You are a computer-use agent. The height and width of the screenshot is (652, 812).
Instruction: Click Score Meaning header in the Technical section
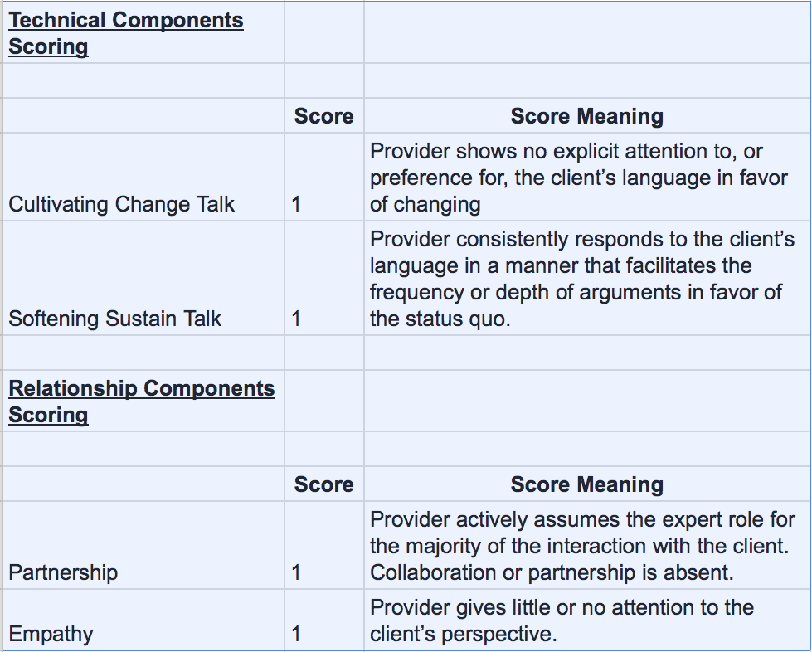(586, 117)
